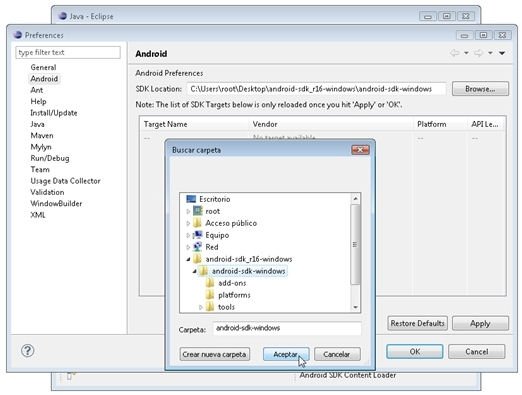Click the add-ons folder icon

210,283
